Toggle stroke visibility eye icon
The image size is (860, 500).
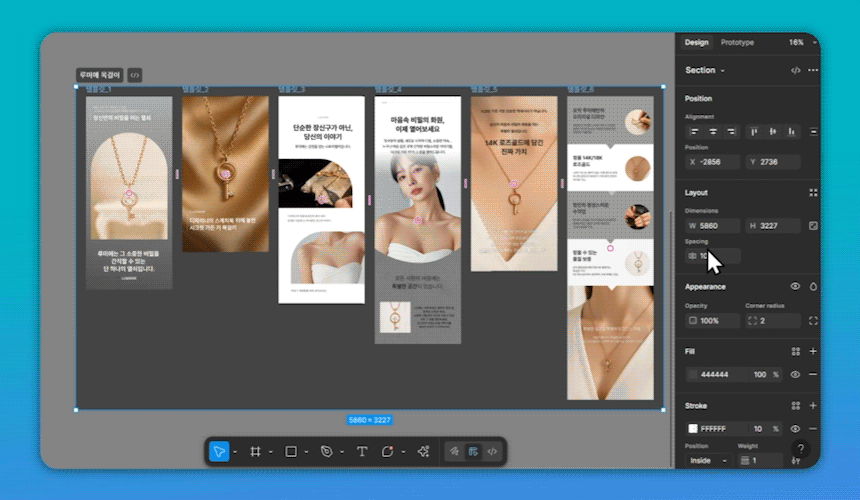pos(796,429)
